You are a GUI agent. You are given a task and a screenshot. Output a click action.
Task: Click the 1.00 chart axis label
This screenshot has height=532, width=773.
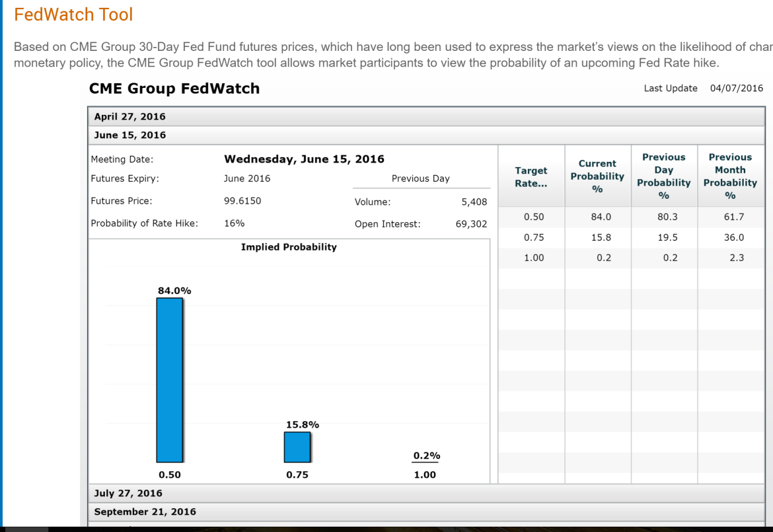425,475
